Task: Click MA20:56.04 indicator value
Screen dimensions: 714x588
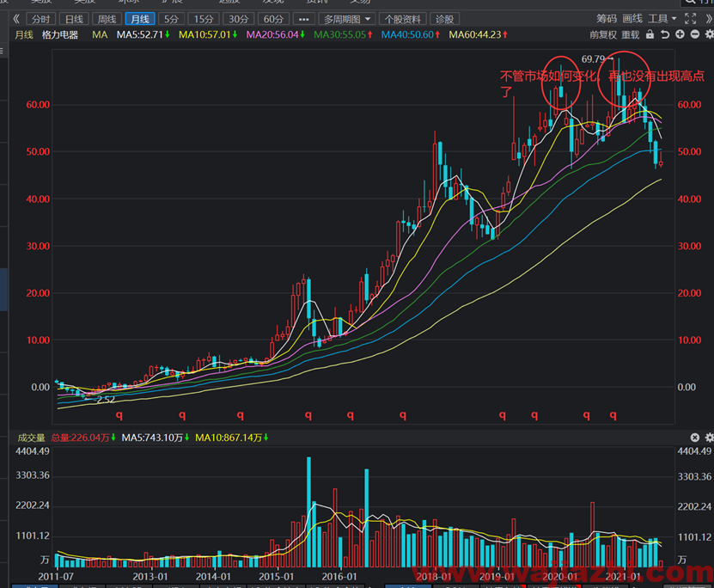Action: click(276, 35)
